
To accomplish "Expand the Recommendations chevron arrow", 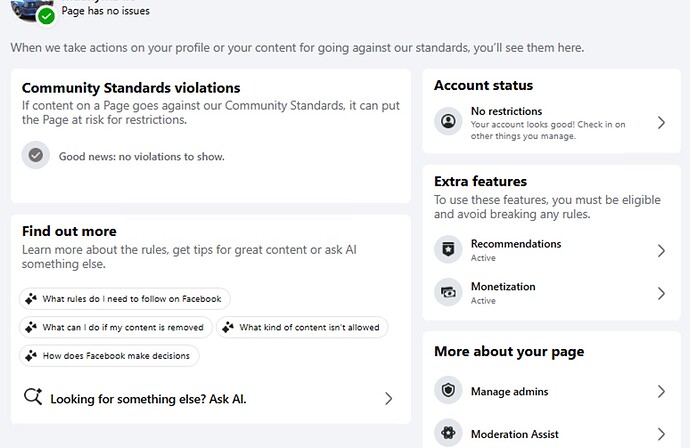I will (661, 251).
